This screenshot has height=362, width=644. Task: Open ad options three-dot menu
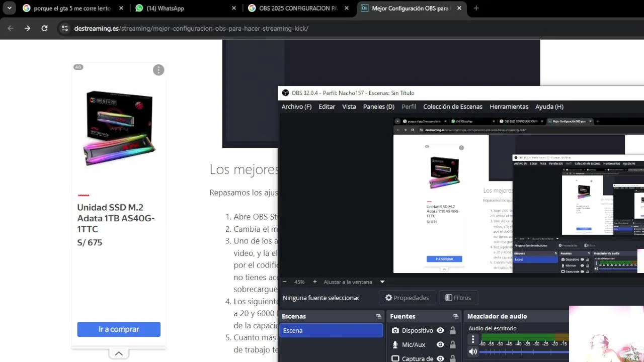(158, 70)
